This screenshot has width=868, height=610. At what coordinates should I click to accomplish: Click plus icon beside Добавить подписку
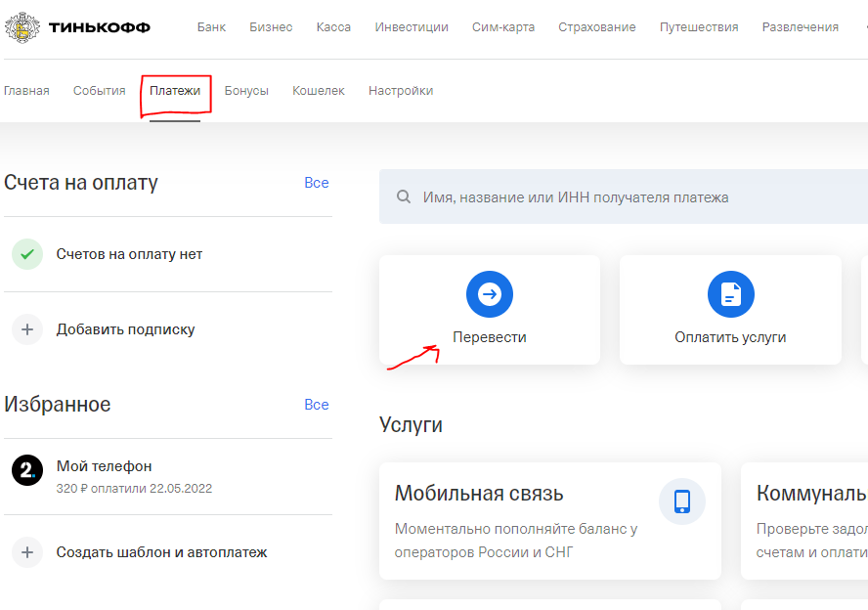27,329
